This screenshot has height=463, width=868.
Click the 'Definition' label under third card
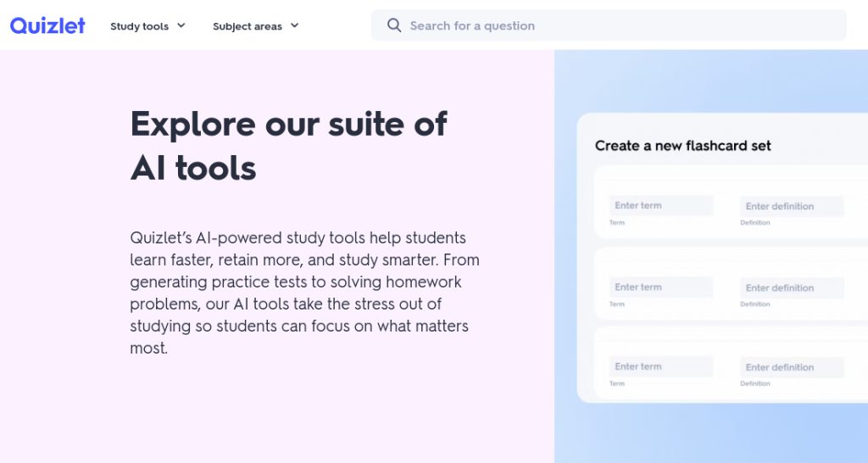click(754, 384)
